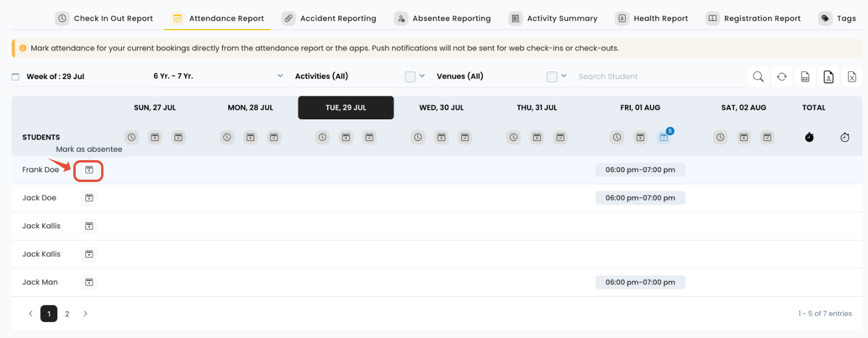The image size is (868, 338).
Task: Refresh the attendance report
Action: [x=782, y=77]
